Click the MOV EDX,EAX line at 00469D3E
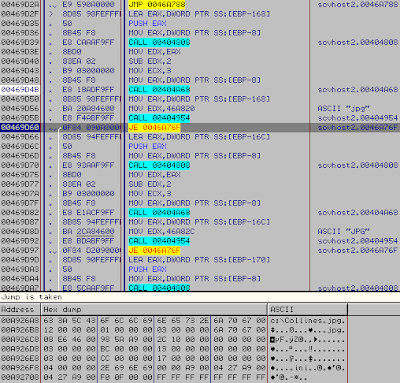Viewport: 400px width, 383px height. tap(155, 52)
